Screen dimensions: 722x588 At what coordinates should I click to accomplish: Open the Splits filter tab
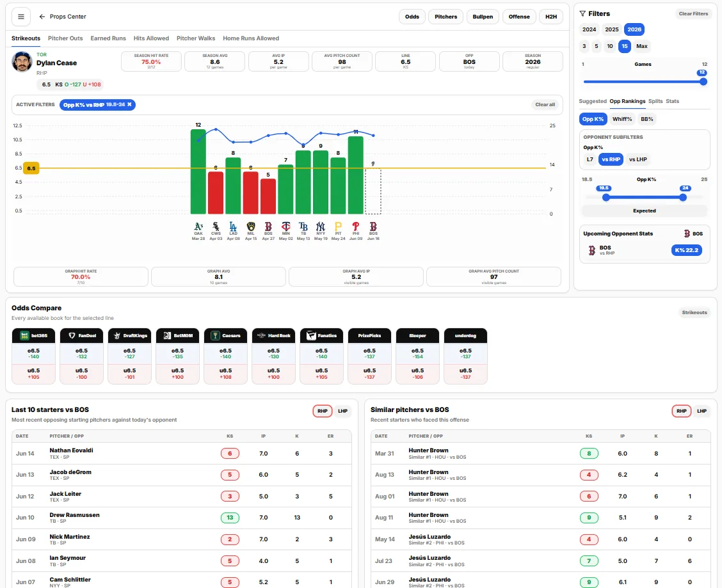(655, 101)
